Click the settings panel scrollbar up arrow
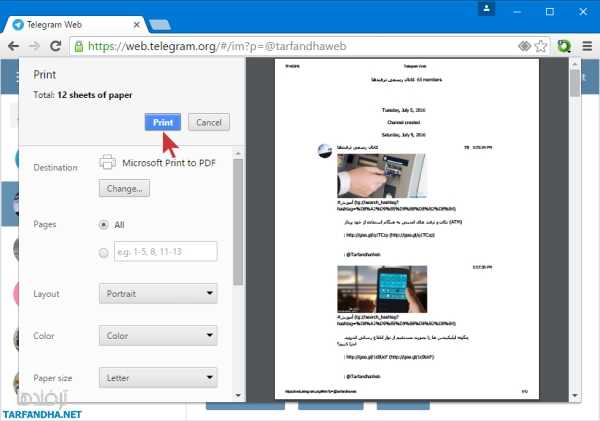Viewport: 600px width, 421px height. [238, 153]
